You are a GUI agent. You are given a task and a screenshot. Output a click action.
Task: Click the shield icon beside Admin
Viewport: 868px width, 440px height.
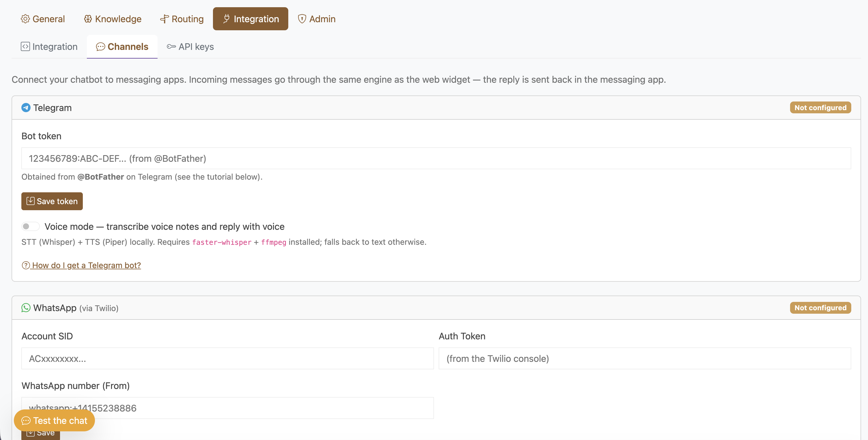[x=302, y=19]
